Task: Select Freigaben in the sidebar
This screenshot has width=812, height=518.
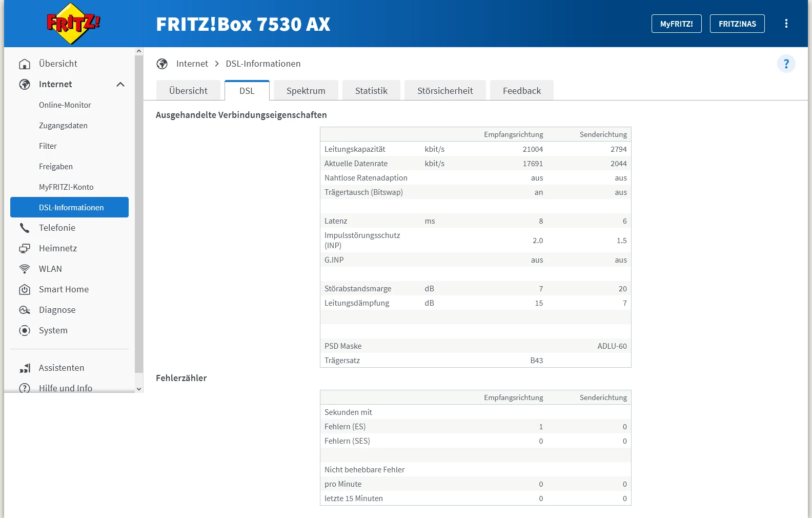Action: pyautogui.click(x=56, y=166)
